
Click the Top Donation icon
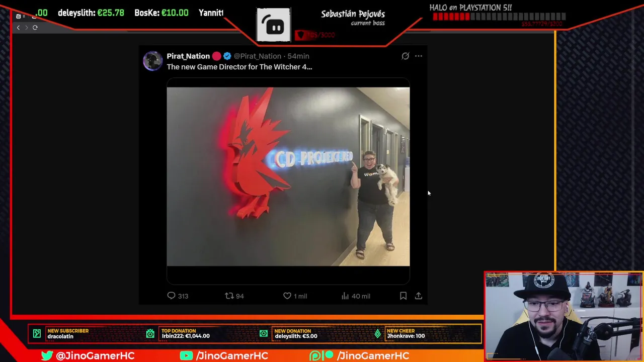pyautogui.click(x=150, y=333)
